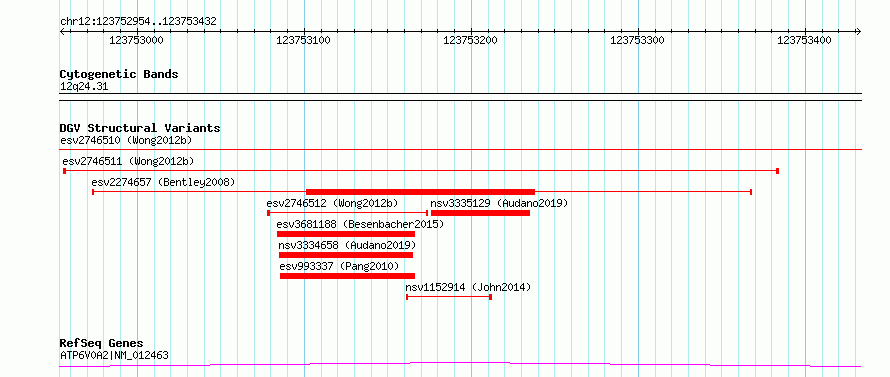This screenshot has width=890, height=377.
Task: Select the RefSeq Genes track title
Action: pyautogui.click(x=102, y=344)
